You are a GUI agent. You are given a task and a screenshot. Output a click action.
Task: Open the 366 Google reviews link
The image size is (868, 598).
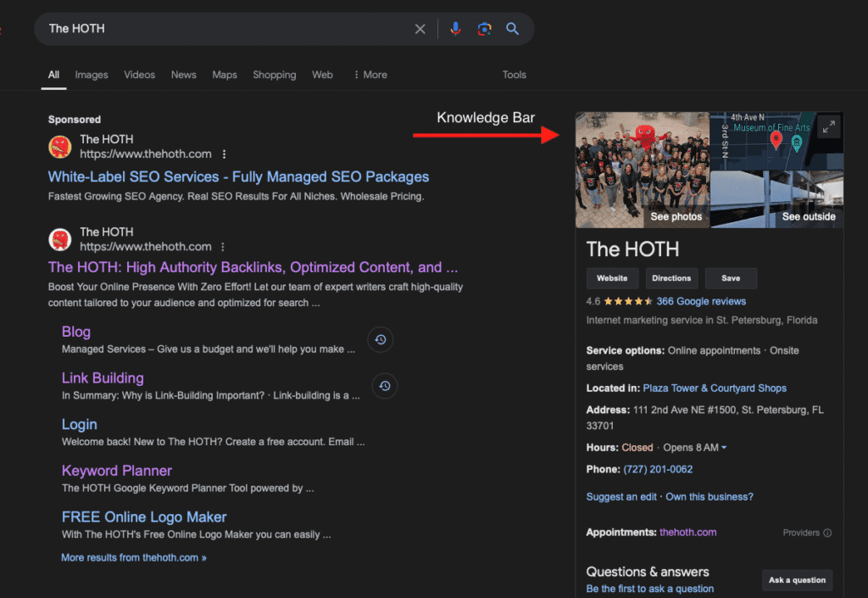[701, 301]
